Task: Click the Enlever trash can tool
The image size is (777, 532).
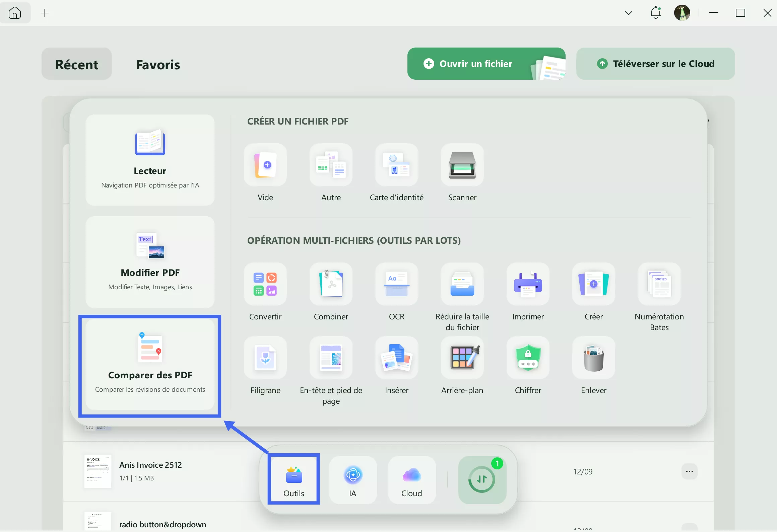Action: point(593,358)
